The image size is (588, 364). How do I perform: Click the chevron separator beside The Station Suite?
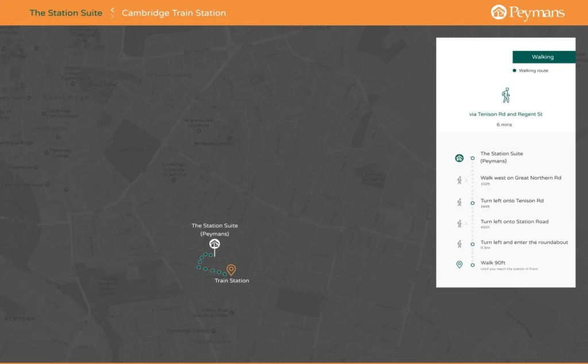click(x=112, y=13)
